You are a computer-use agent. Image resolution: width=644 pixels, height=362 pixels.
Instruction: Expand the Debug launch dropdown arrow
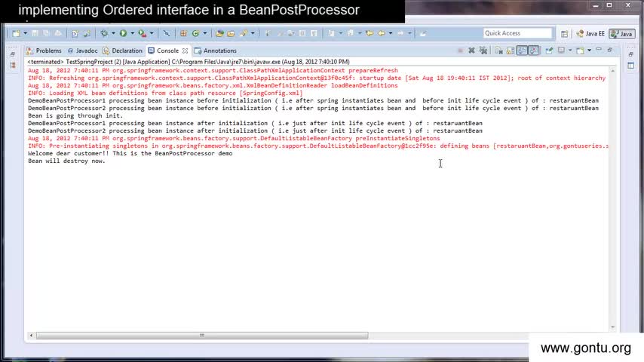tap(113, 33)
